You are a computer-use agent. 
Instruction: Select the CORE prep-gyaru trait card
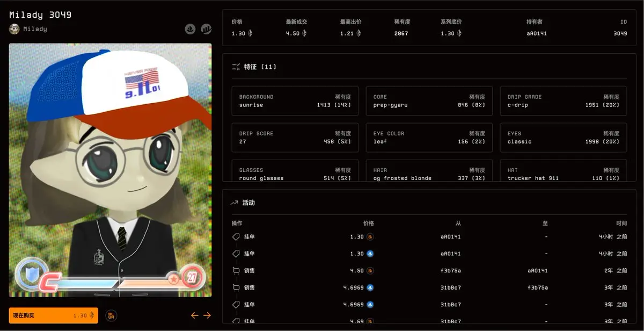click(429, 101)
